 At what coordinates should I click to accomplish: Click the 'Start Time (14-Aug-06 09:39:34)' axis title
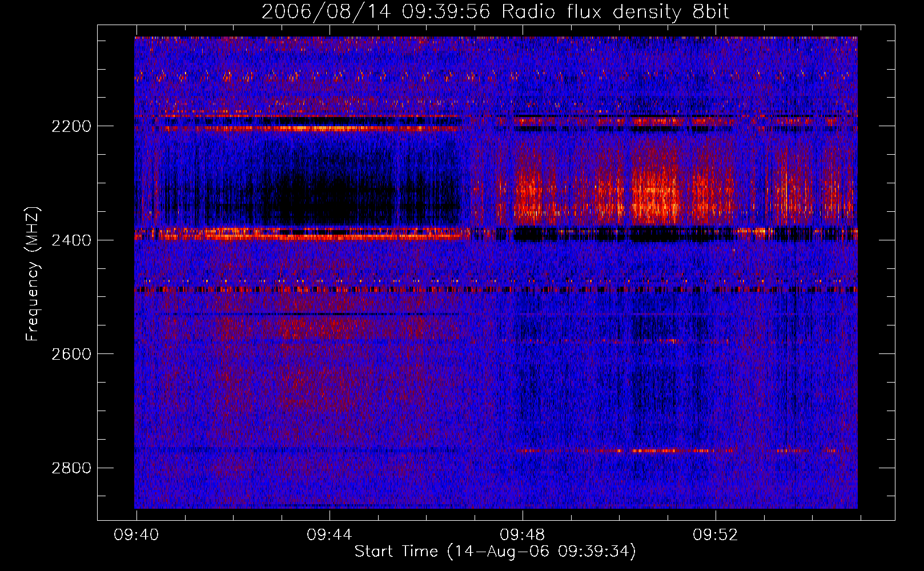495,552
